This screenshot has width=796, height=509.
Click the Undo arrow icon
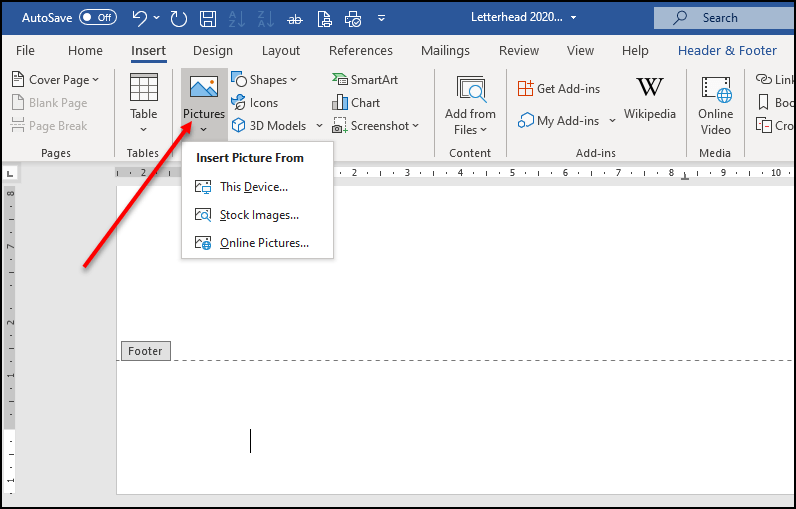[x=141, y=18]
